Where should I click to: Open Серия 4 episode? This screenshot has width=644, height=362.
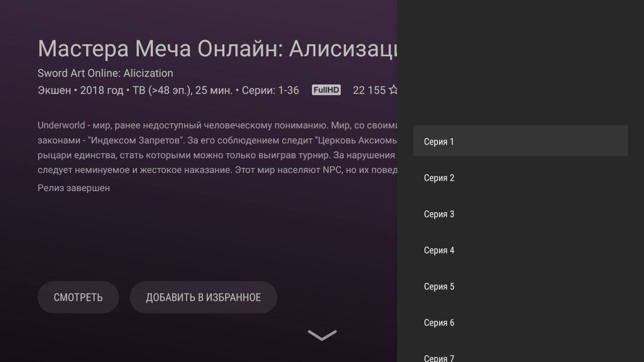click(x=520, y=250)
